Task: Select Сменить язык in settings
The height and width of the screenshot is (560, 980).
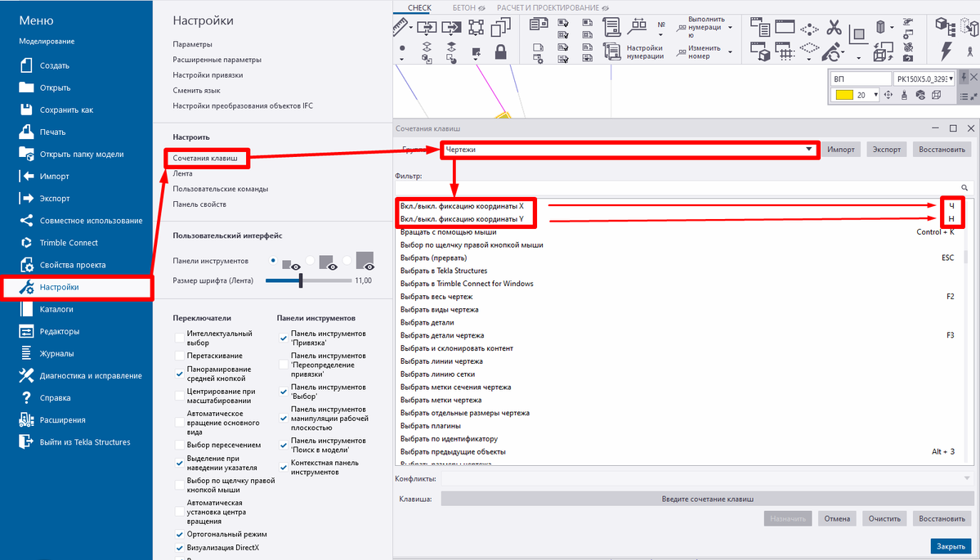Action: tap(196, 91)
